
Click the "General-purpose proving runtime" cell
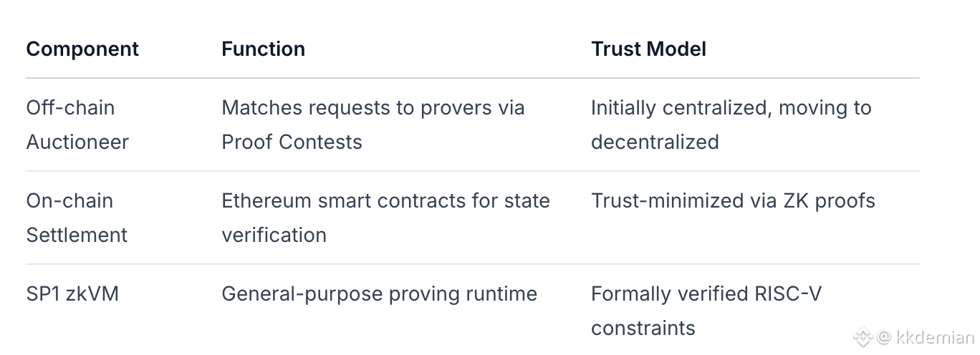click(379, 294)
